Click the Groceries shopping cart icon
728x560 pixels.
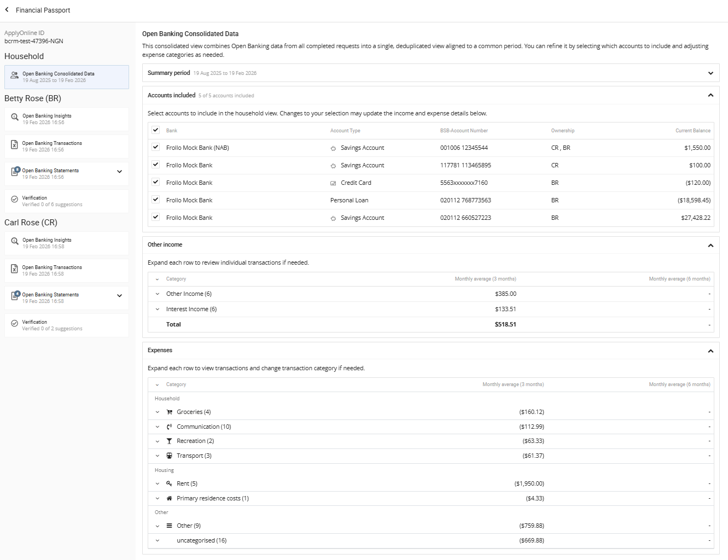point(170,412)
